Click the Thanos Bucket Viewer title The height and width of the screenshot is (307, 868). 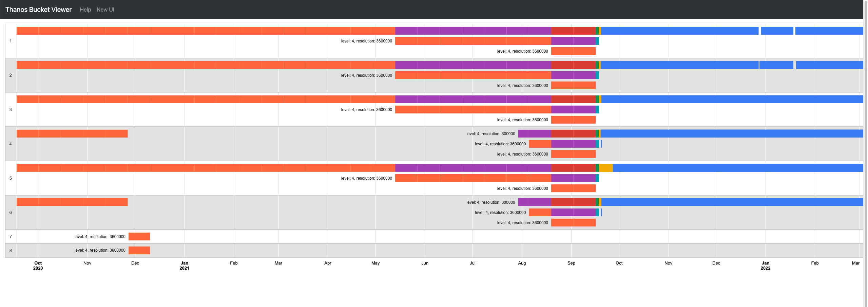click(x=38, y=10)
